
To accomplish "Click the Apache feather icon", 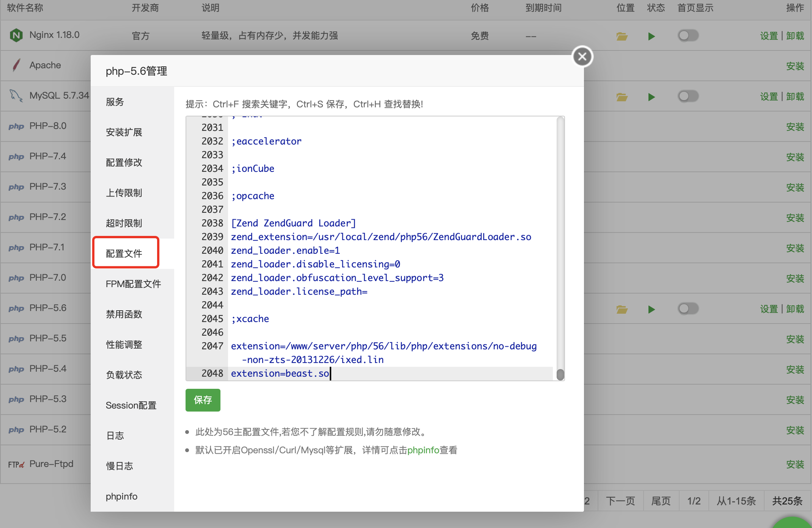I will click(x=16, y=65).
